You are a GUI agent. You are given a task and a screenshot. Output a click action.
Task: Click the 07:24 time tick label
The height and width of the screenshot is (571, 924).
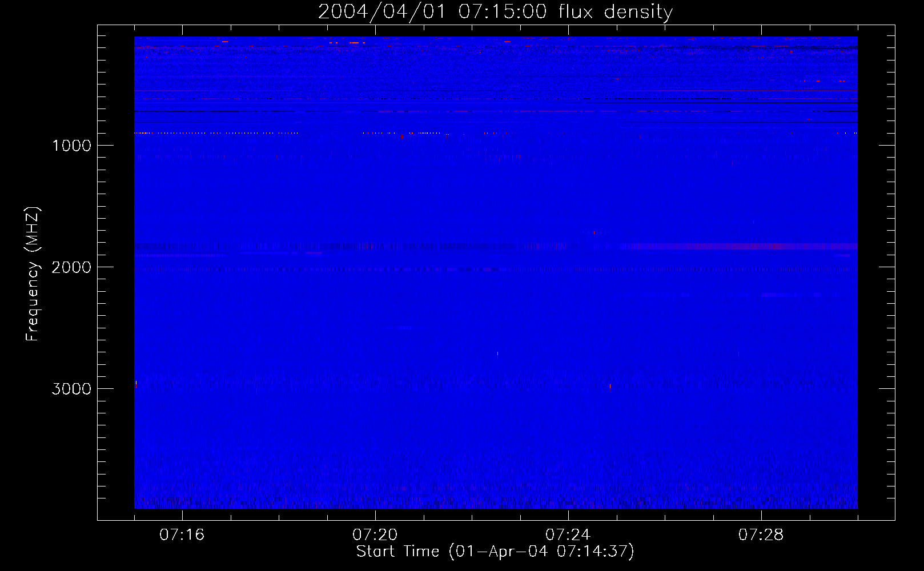[568, 535]
